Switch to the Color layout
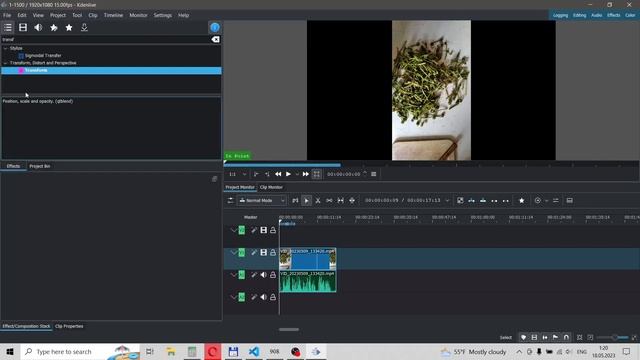The image size is (640, 360). (x=630, y=15)
